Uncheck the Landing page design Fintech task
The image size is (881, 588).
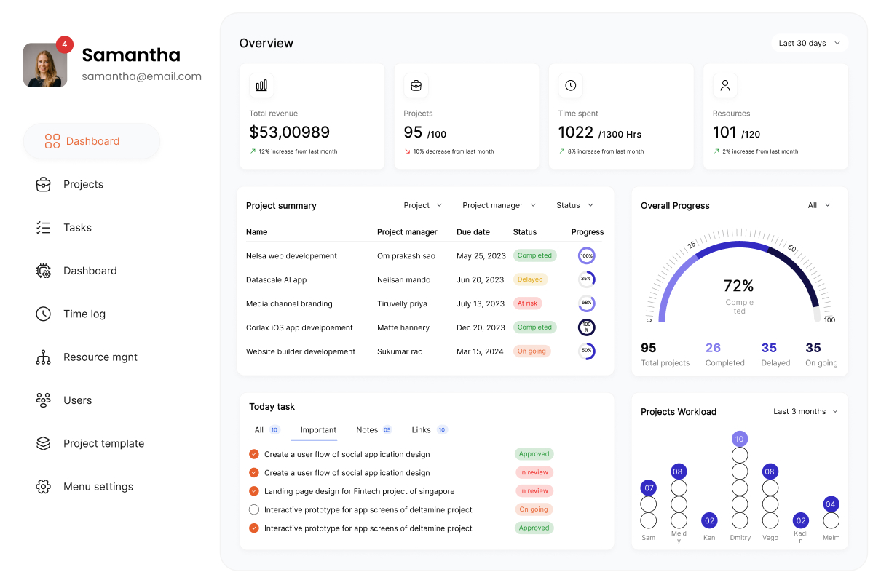(x=255, y=490)
